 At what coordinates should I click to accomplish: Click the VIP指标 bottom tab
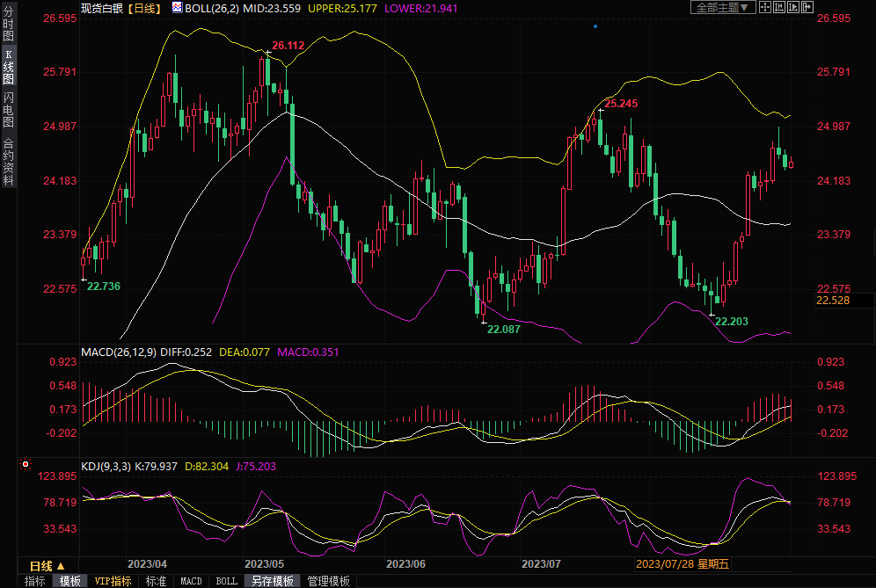click(x=113, y=581)
